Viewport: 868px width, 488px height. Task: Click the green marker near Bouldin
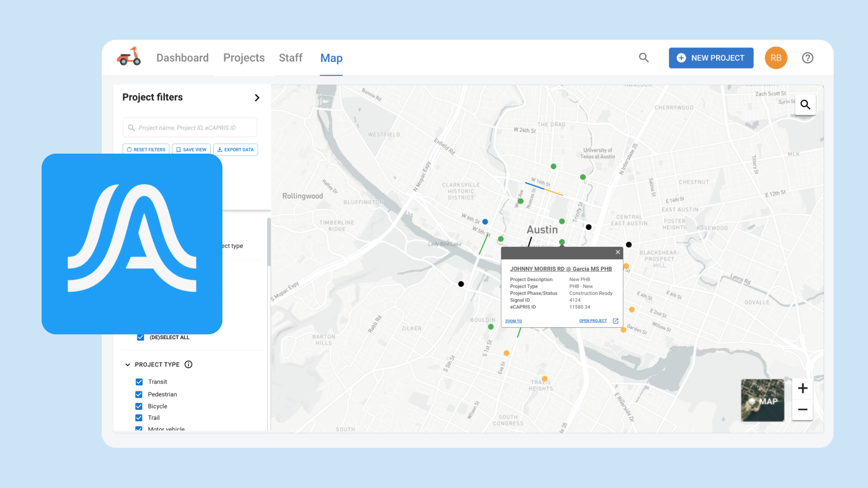pos(491,327)
